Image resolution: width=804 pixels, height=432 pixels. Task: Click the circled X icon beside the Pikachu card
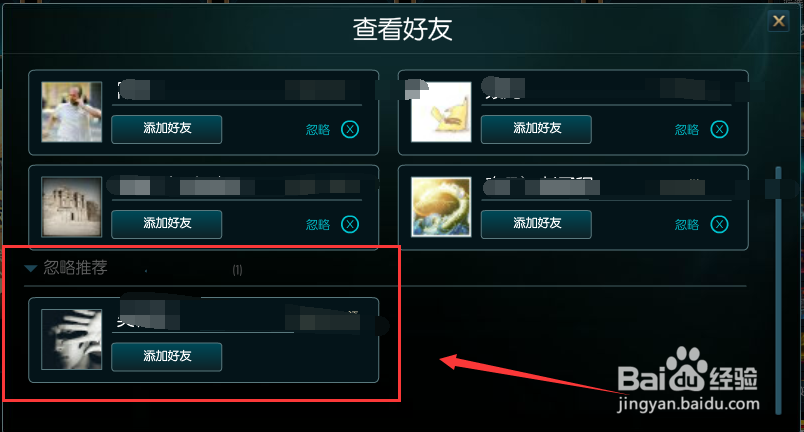719,129
